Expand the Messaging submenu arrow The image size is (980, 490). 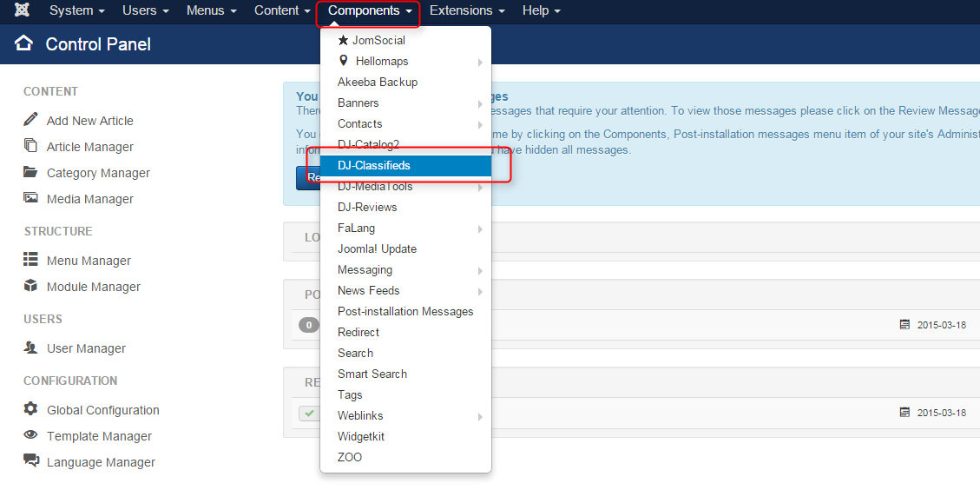pos(481,271)
